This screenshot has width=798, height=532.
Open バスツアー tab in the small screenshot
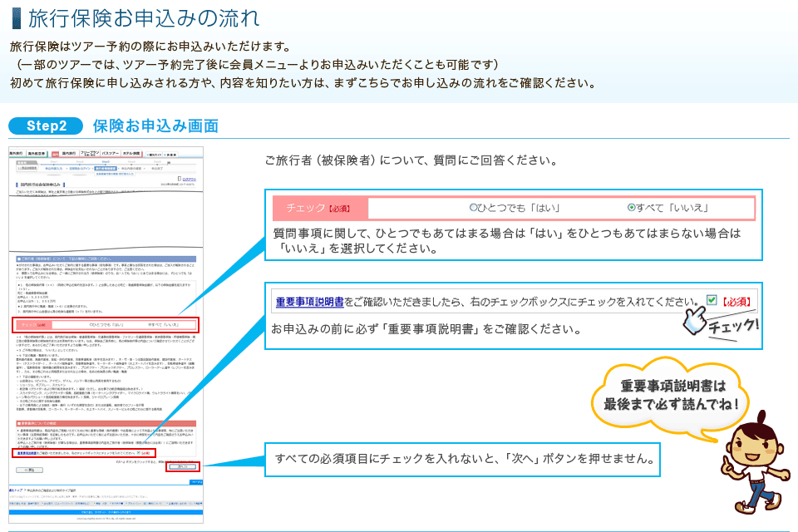point(110,154)
